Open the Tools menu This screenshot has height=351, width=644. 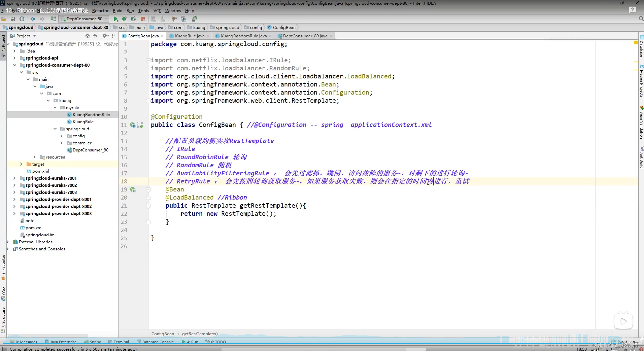click(143, 11)
